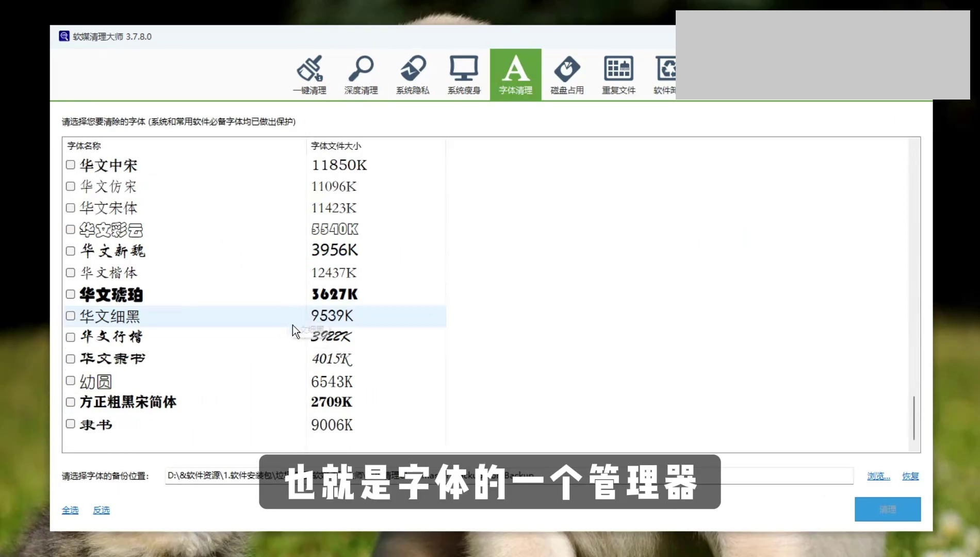Check the 华文行楷 font checkbox

[x=71, y=337]
